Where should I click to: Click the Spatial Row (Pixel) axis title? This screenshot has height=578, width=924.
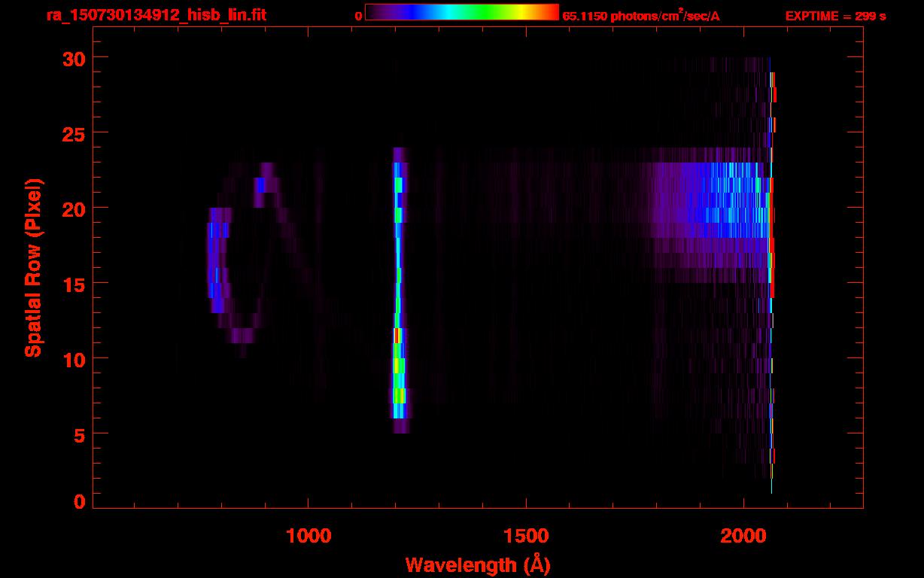click(33, 268)
